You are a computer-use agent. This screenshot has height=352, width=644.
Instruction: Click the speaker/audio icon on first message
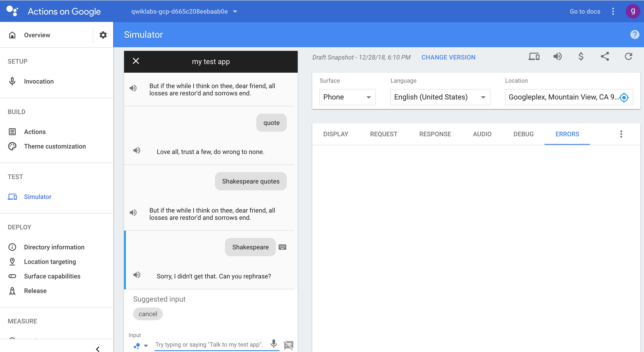click(x=133, y=89)
